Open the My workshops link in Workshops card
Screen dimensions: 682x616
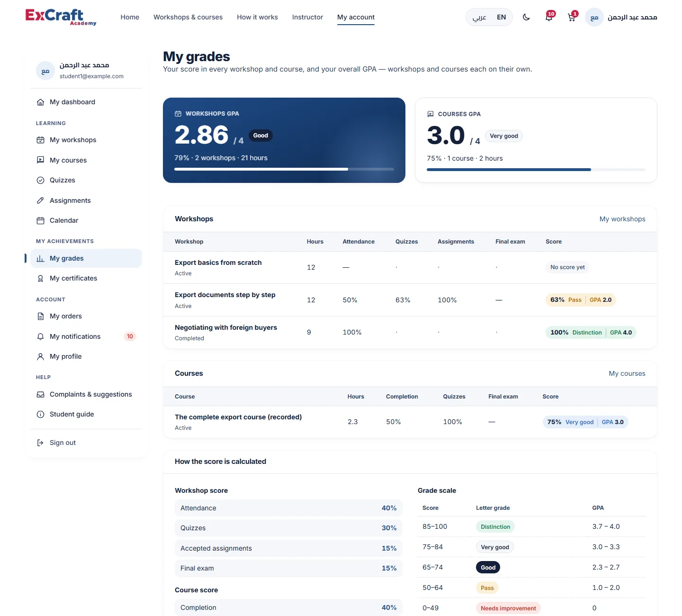point(622,219)
